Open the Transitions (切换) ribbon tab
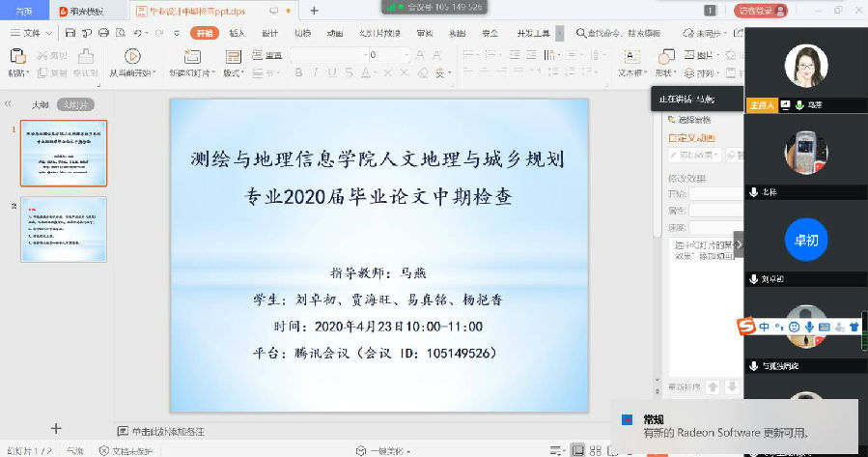This screenshot has width=868, height=457. tap(302, 33)
